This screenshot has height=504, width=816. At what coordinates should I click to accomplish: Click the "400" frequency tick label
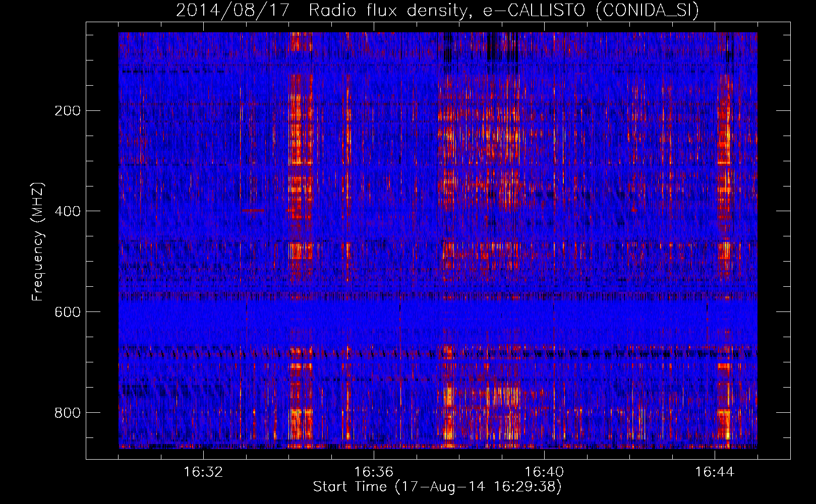tap(67, 211)
